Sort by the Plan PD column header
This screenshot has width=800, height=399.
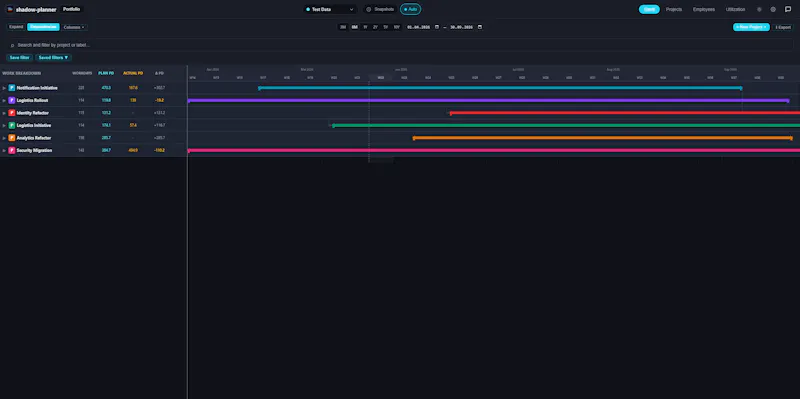tap(106, 73)
